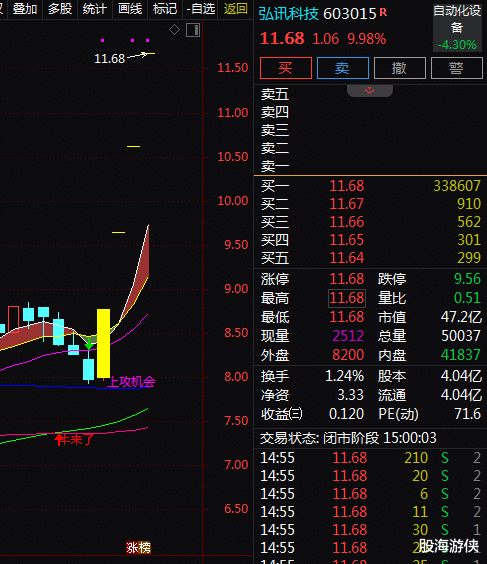Screen dimensions: 487x564
Task: Click the 买二 price 11.67
Action: tap(347, 204)
